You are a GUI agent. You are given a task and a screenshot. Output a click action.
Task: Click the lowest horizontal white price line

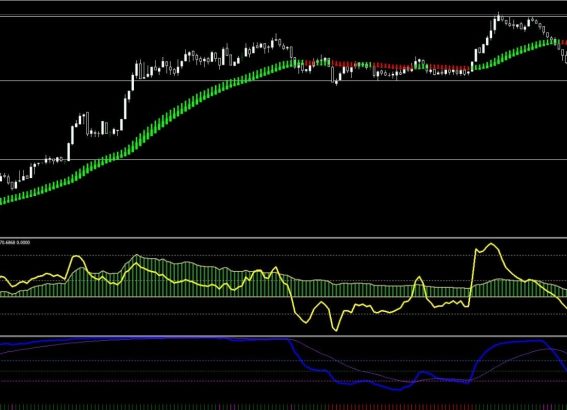(x=284, y=159)
